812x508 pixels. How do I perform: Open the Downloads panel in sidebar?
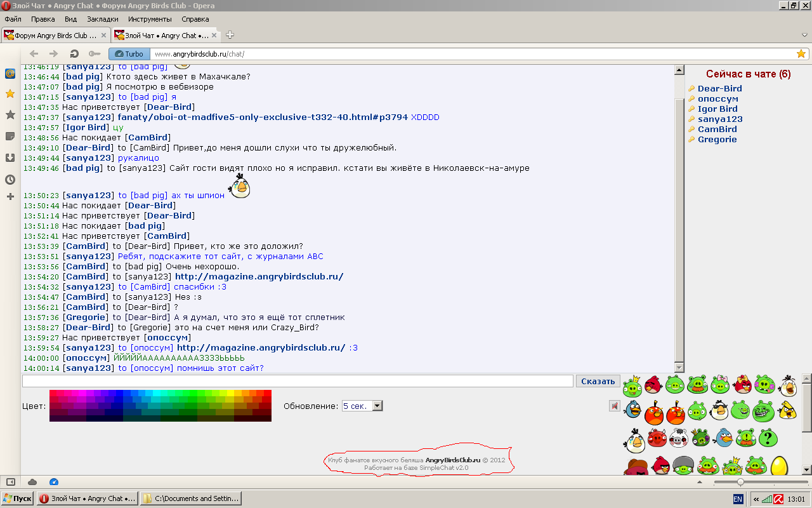tap(10, 157)
